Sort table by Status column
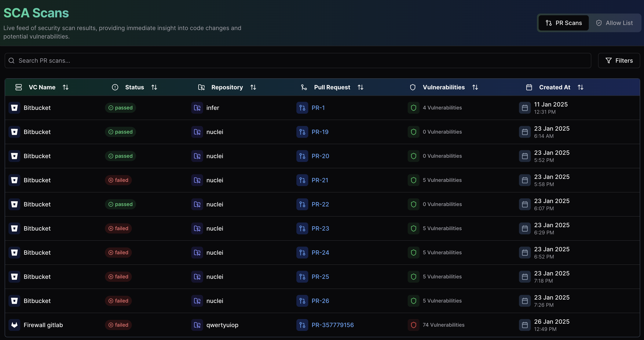This screenshot has width=644, height=340. 154,87
